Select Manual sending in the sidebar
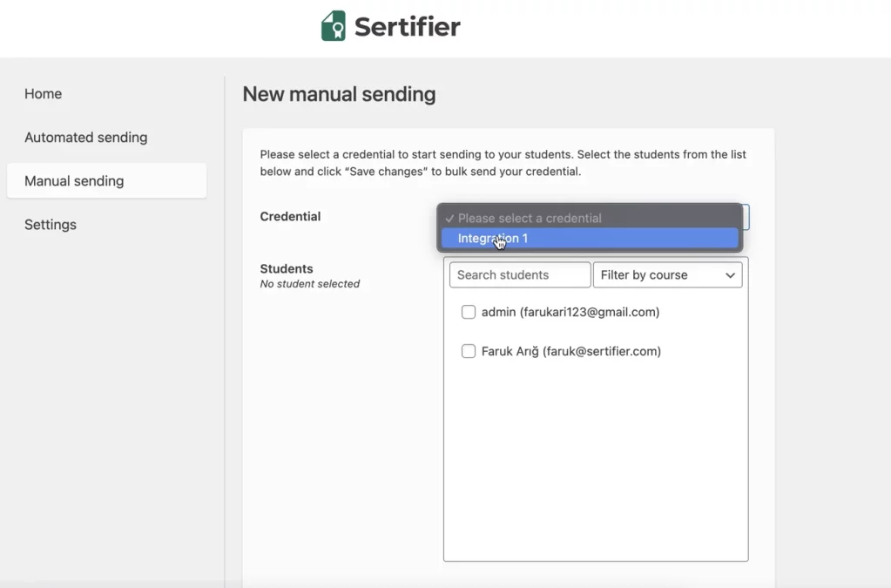The image size is (891, 588). pos(74,181)
